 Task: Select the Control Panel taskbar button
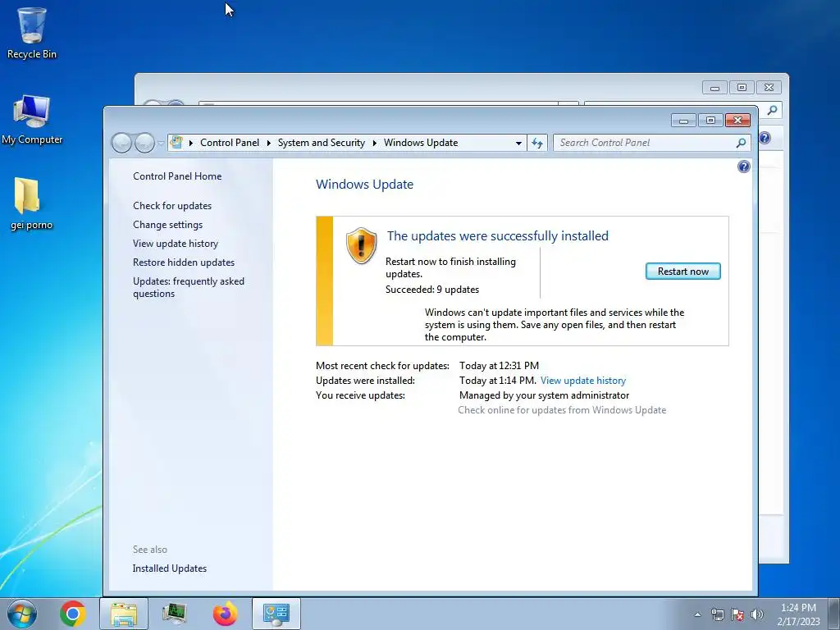276,614
